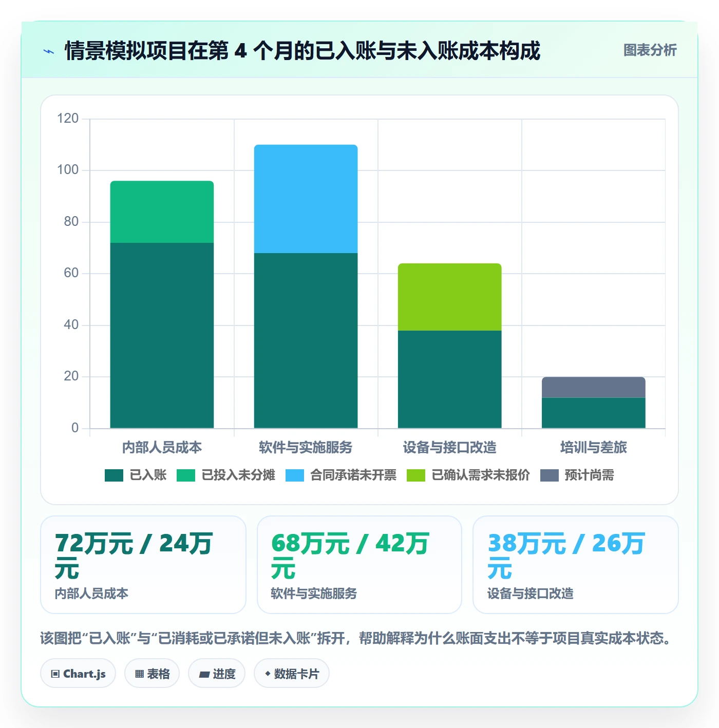Viewport: 719px width, 728px height.
Task: Toggle the 合同承诺未开票 legend color swatch
Action: [295, 475]
